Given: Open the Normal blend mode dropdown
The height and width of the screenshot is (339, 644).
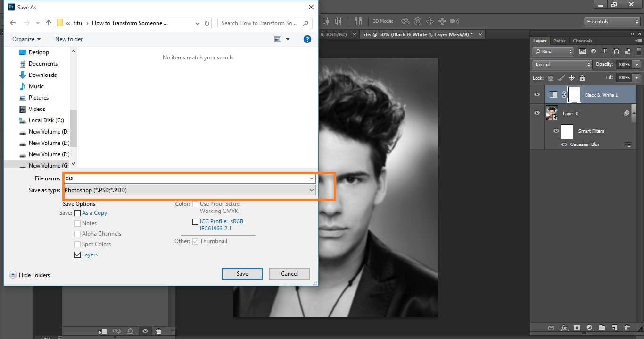Looking at the screenshot, I should pyautogui.click(x=561, y=64).
